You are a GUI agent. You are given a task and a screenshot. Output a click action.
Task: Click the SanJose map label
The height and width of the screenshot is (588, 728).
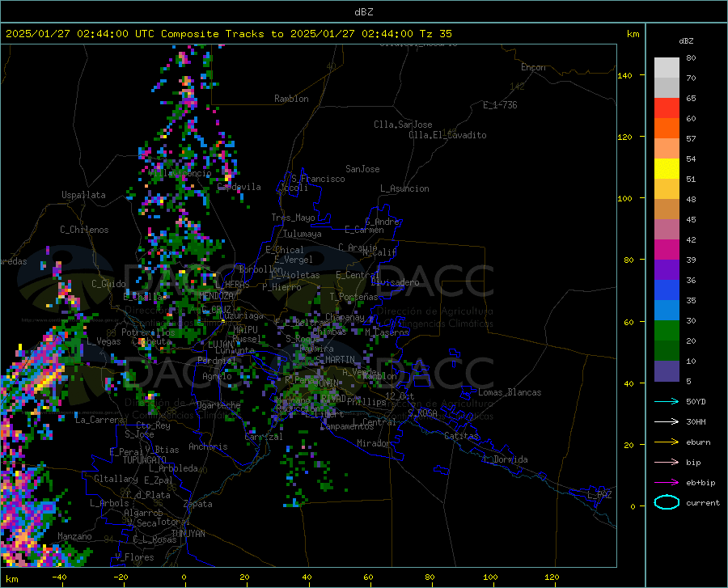pos(362,169)
